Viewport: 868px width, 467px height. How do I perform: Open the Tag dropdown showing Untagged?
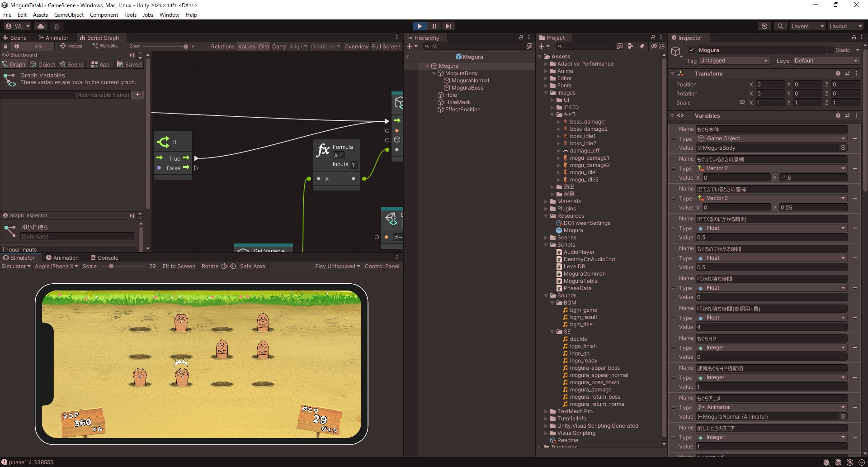coord(734,61)
